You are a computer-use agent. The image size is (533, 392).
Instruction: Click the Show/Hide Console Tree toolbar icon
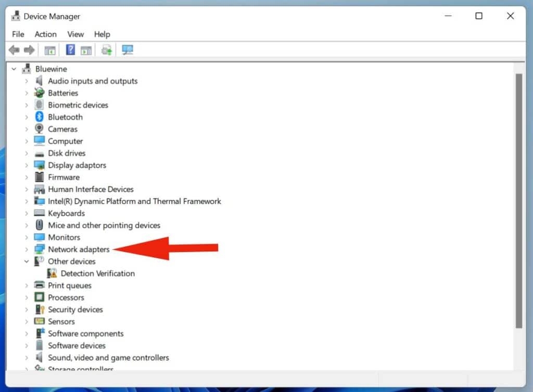pos(50,50)
